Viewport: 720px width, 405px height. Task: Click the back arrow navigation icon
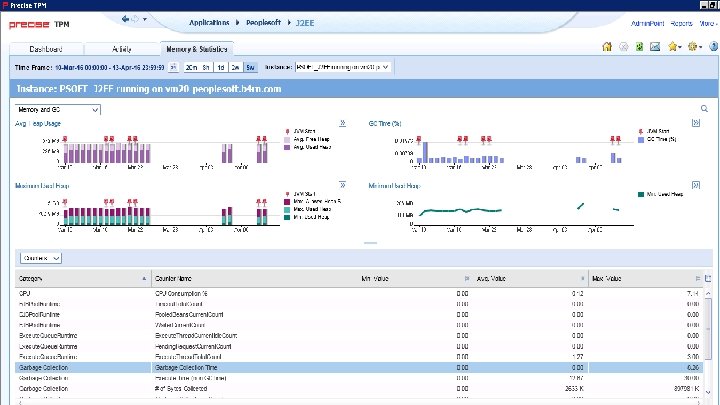coord(125,19)
